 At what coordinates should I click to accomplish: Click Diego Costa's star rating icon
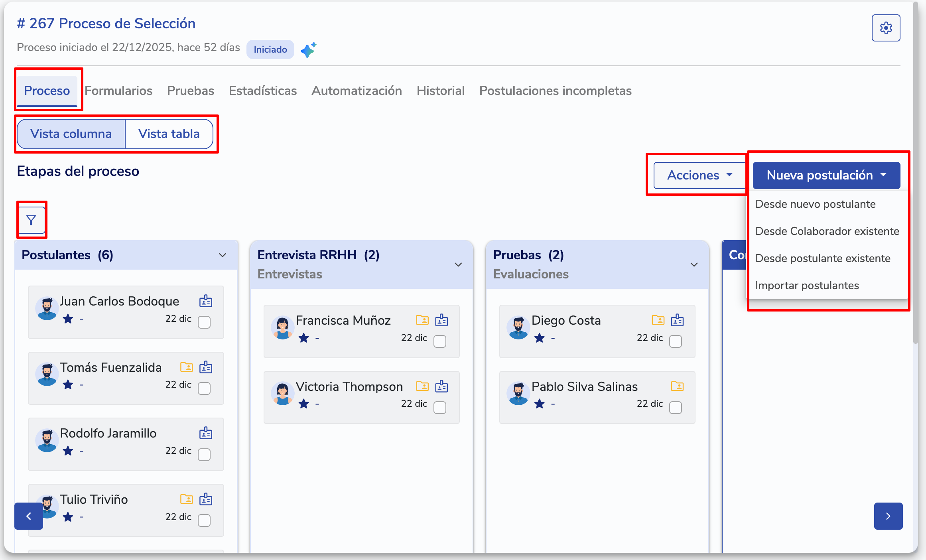tap(540, 338)
